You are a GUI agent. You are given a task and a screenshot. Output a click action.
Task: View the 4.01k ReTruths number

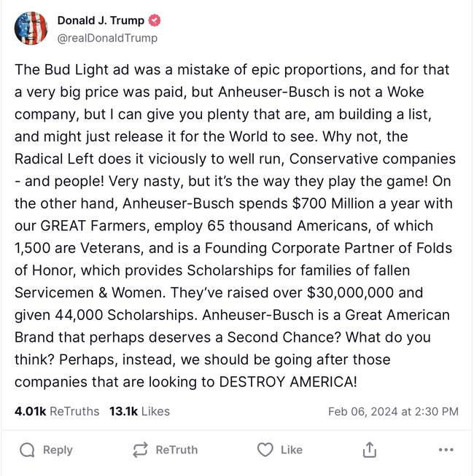pyautogui.click(x=31, y=411)
